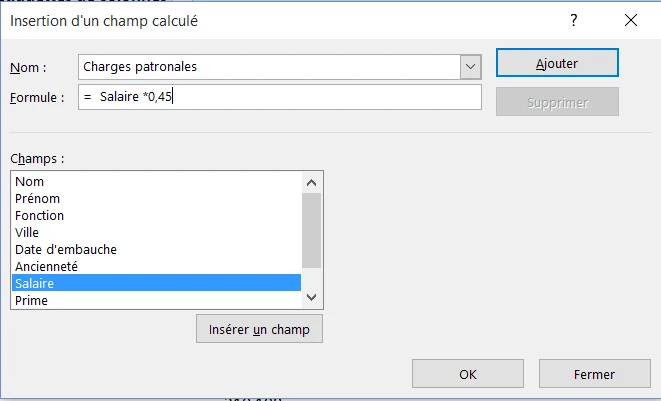Click the Ajouter button

pyautogui.click(x=557, y=63)
